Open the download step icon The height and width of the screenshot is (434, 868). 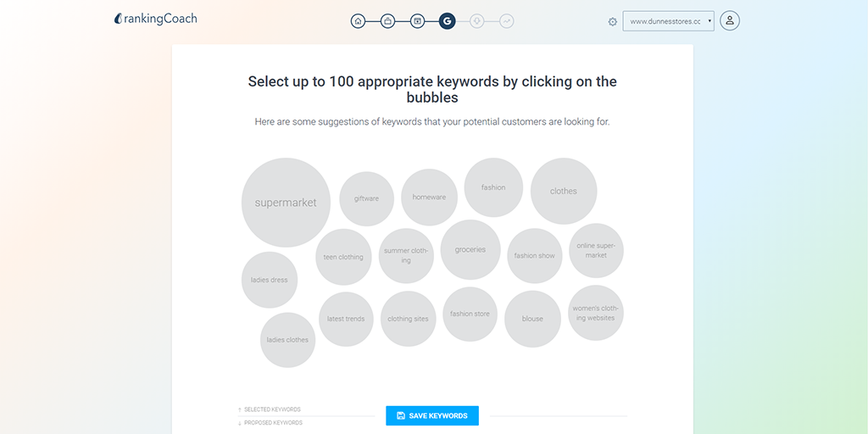coord(476,21)
